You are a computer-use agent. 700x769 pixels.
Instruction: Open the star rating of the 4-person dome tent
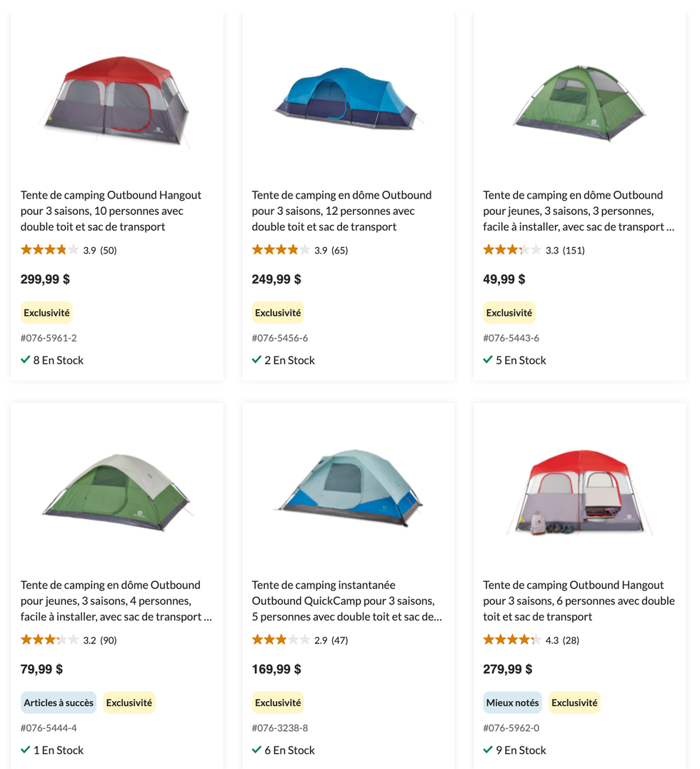pyautogui.click(x=44, y=640)
